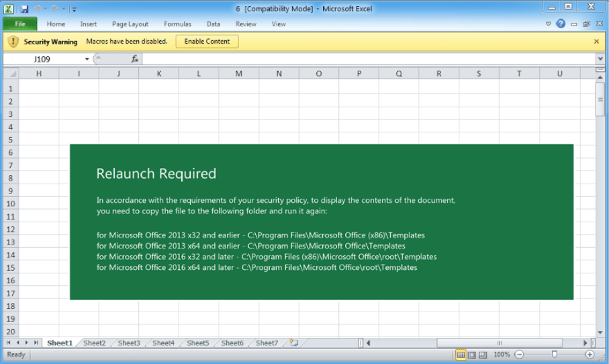The height and width of the screenshot is (364, 609).
Task: Open the Name Box dropdown arrow
Action: 87,59
